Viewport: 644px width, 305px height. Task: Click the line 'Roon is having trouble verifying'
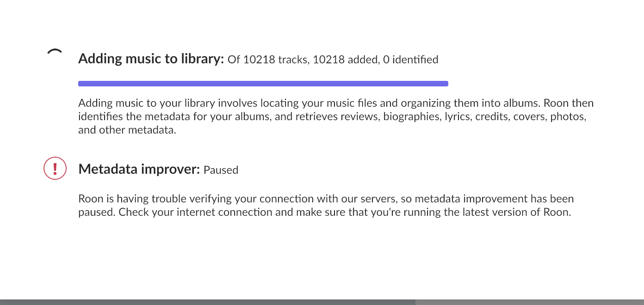click(326, 199)
